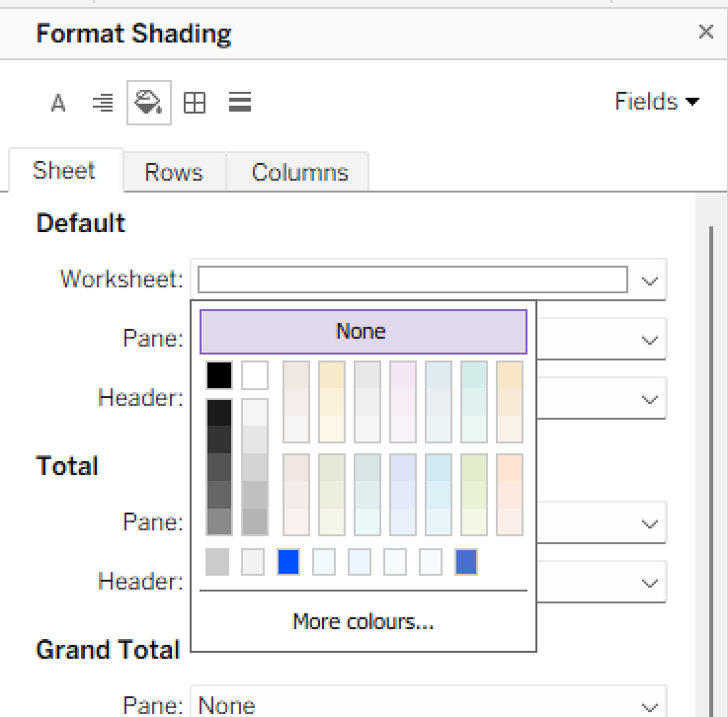Select the Shading paint bucket icon
The height and width of the screenshot is (717, 728).
coord(148,103)
